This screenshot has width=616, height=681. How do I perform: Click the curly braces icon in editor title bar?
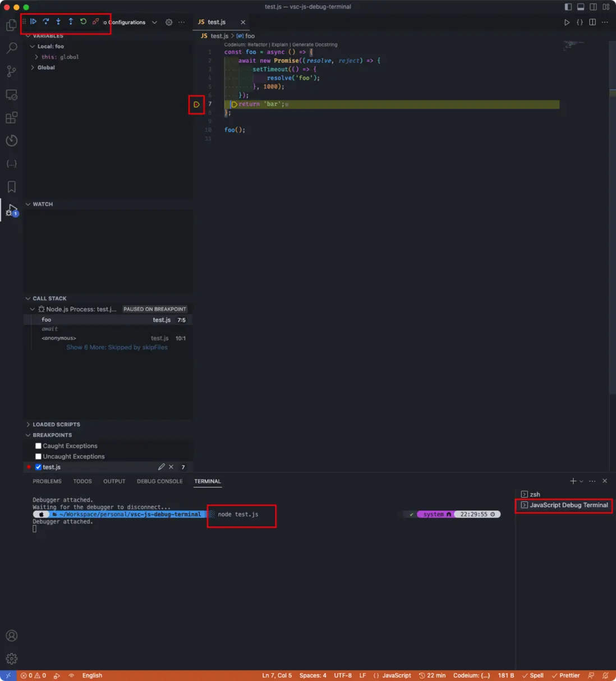(580, 22)
